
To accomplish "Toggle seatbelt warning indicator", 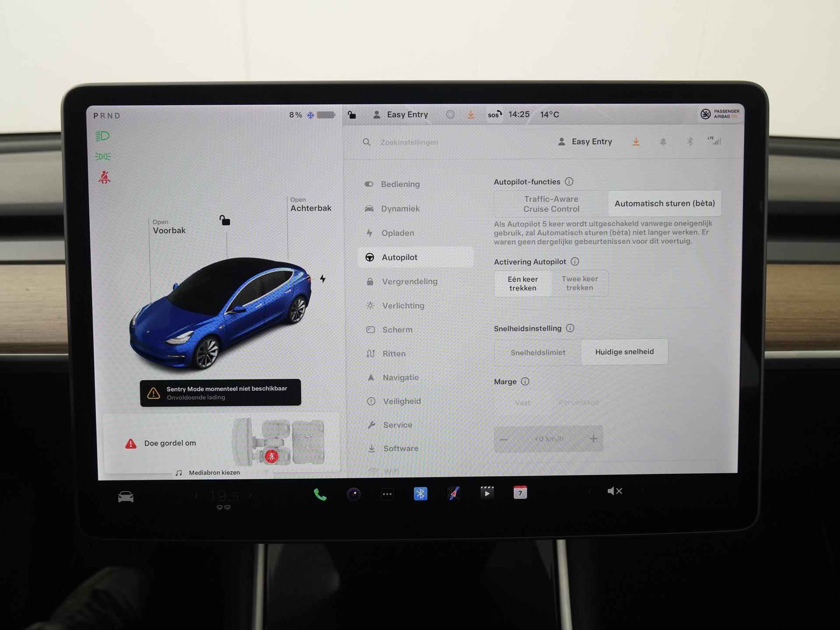I will coord(105,178).
